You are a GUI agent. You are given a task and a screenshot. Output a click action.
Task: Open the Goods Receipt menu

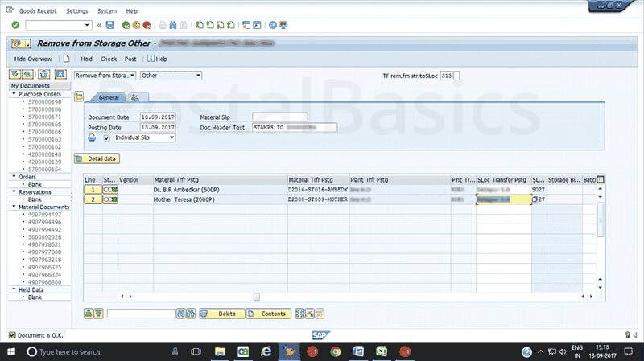click(37, 11)
